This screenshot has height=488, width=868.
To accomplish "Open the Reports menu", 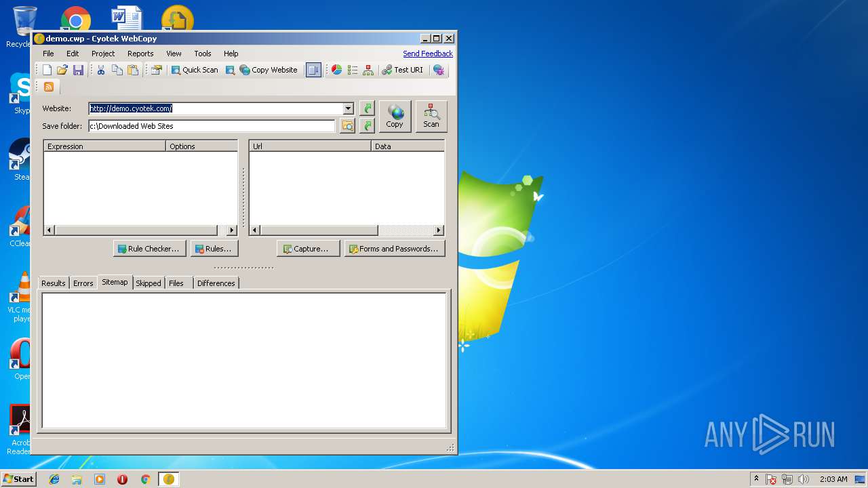I will pyautogui.click(x=140, y=54).
